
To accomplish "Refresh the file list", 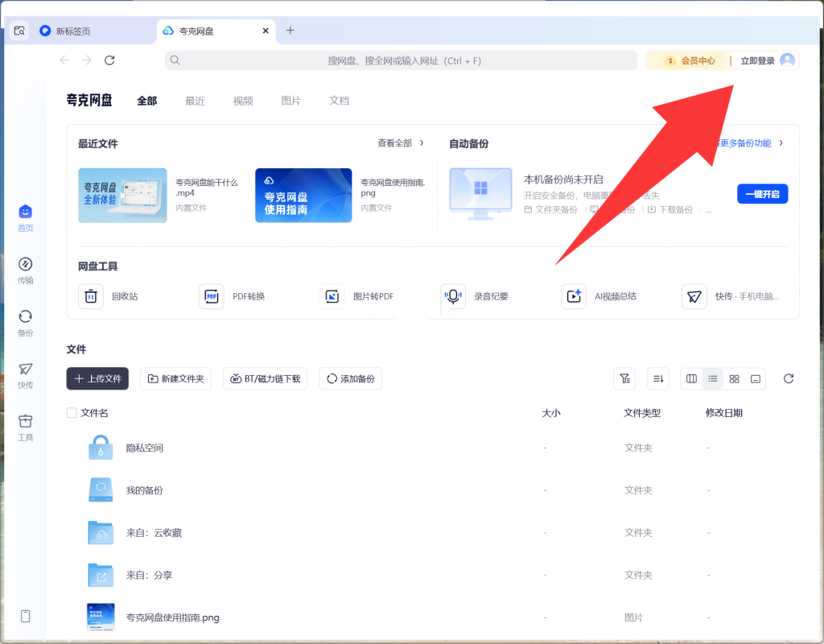I will click(789, 378).
